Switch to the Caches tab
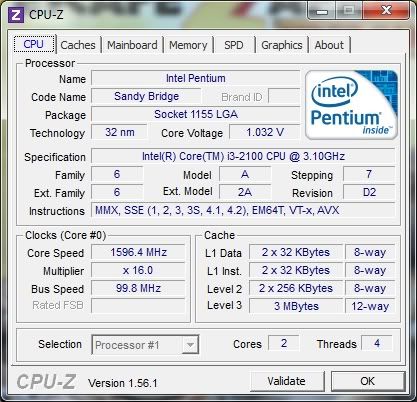 pos(78,45)
